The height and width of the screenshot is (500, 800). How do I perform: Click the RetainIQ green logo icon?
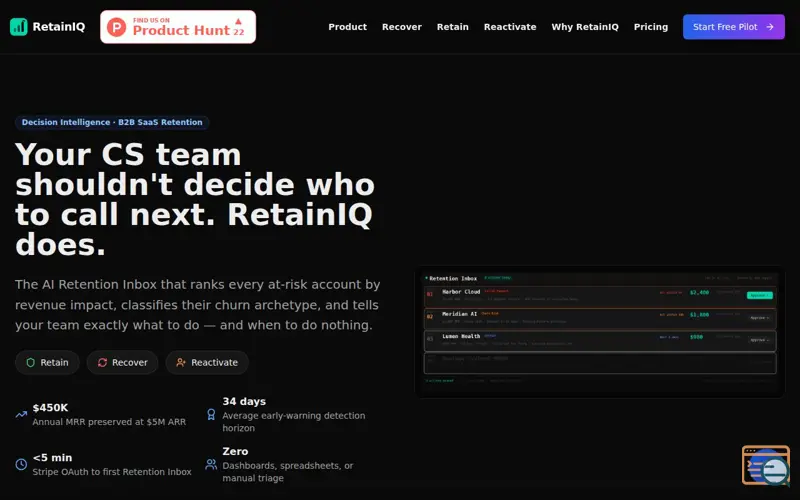point(19,27)
